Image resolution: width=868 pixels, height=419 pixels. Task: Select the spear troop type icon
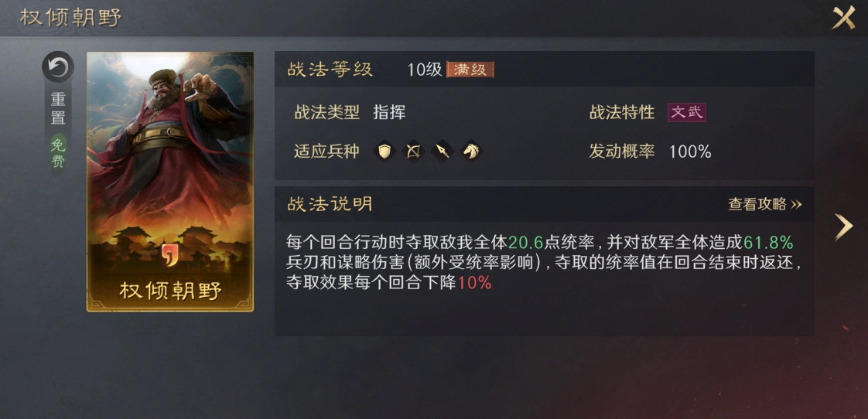443,151
